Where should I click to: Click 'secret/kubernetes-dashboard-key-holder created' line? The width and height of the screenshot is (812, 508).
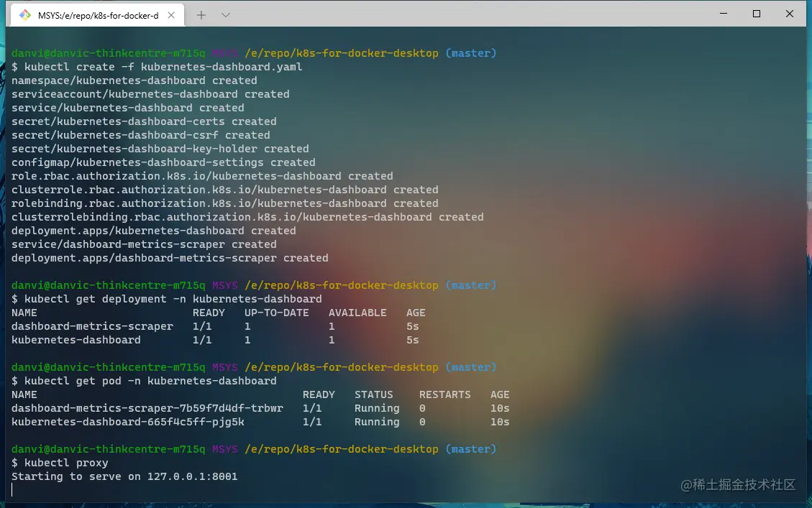tap(160, 149)
